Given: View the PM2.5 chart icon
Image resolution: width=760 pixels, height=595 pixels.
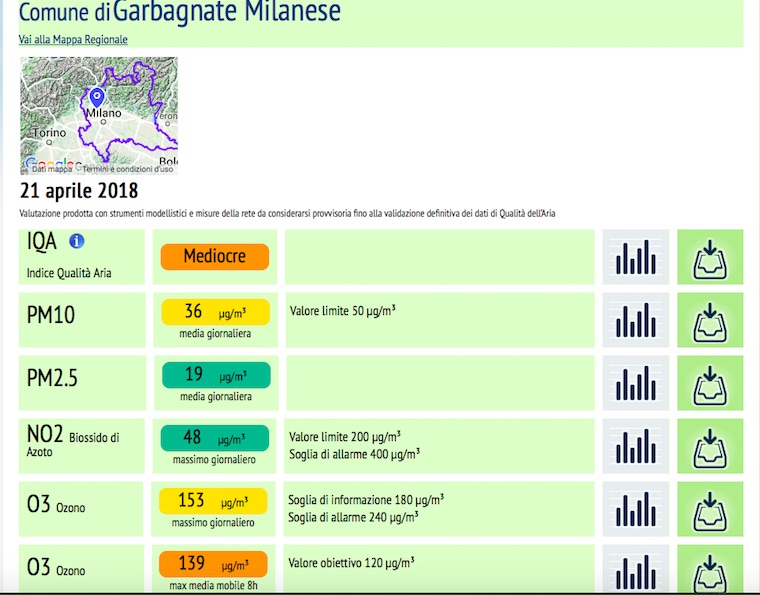Looking at the screenshot, I should [x=635, y=383].
